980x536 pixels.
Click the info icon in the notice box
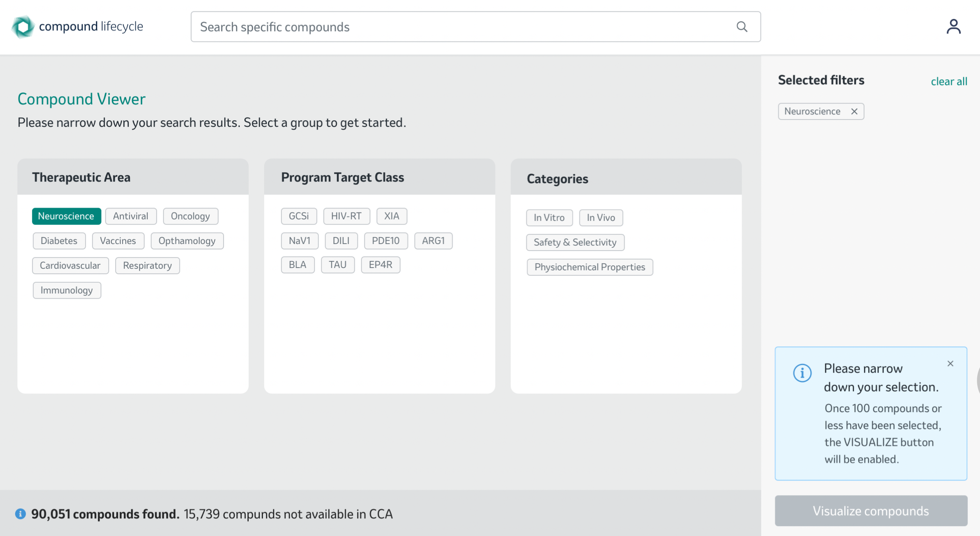(802, 372)
